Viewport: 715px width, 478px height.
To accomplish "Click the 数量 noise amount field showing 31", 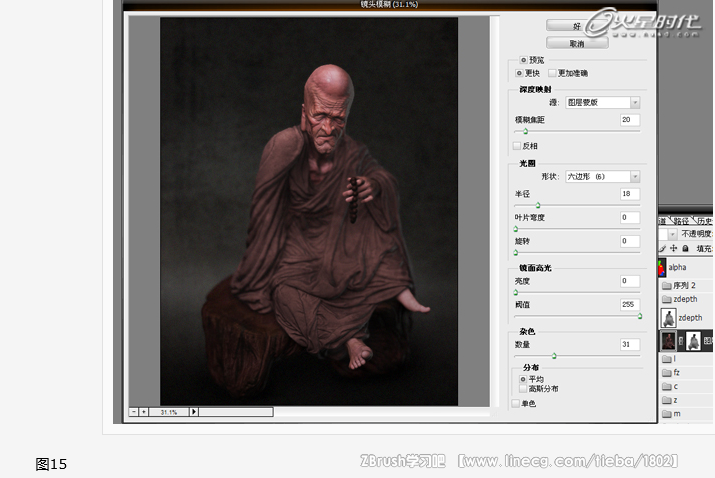I will [x=630, y=344].
